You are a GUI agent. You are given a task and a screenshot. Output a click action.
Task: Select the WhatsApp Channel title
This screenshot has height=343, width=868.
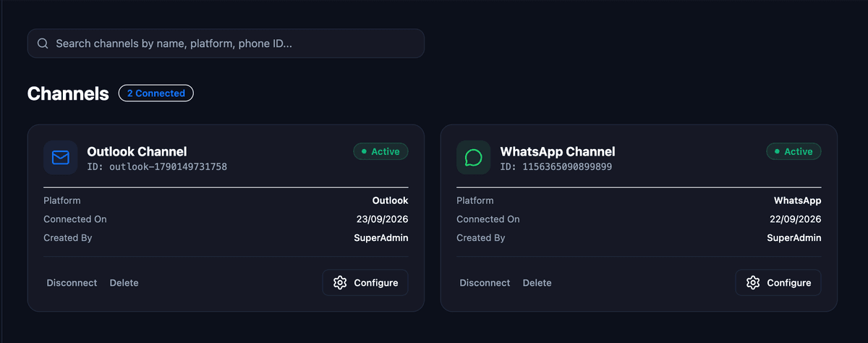point(558,151)
